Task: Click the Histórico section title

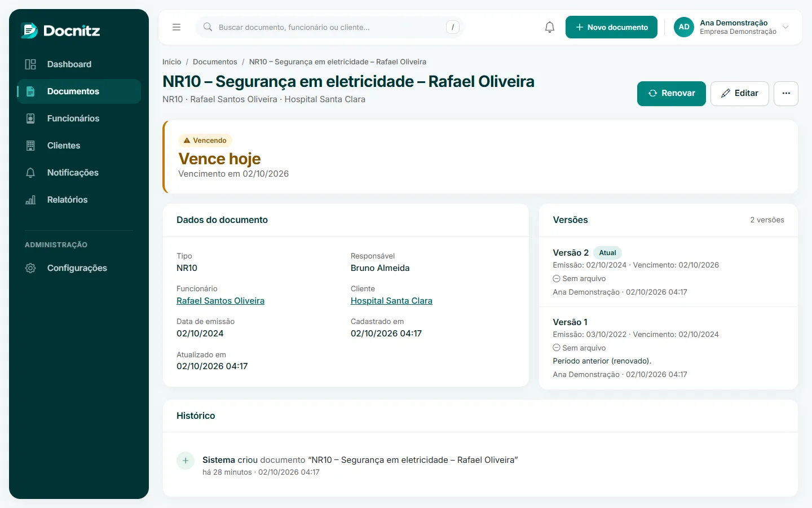Action: pyautogui.click(x=196, y=416)
